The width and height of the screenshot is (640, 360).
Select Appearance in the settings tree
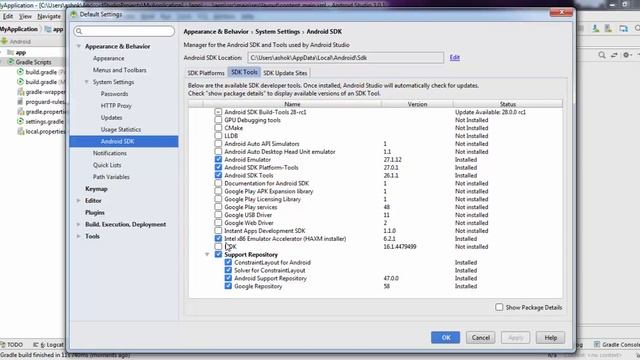[x=108, y=58]
